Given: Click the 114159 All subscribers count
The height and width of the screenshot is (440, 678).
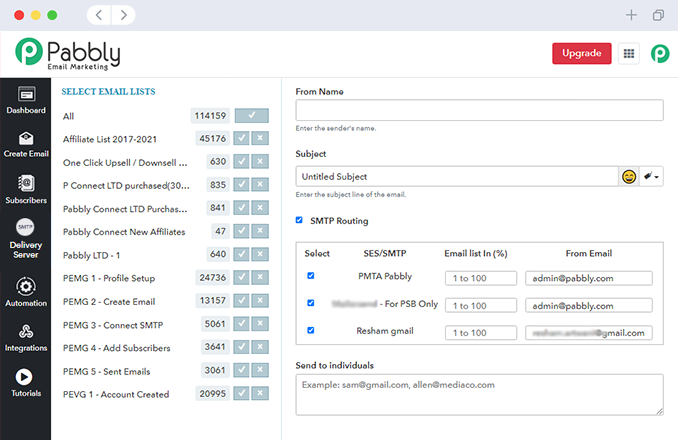Looking at the screenshot, I should coord(210,115).
